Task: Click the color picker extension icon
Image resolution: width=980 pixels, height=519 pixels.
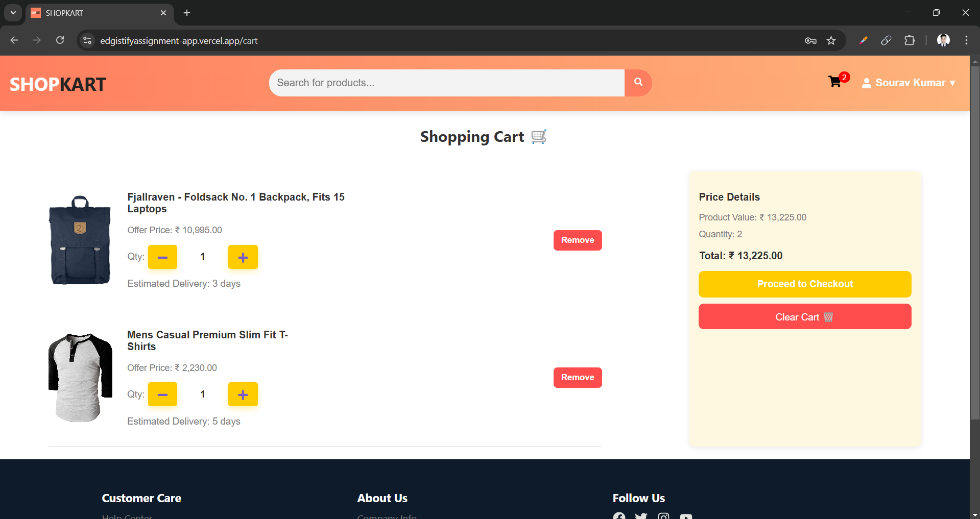Action: point(864,40)
